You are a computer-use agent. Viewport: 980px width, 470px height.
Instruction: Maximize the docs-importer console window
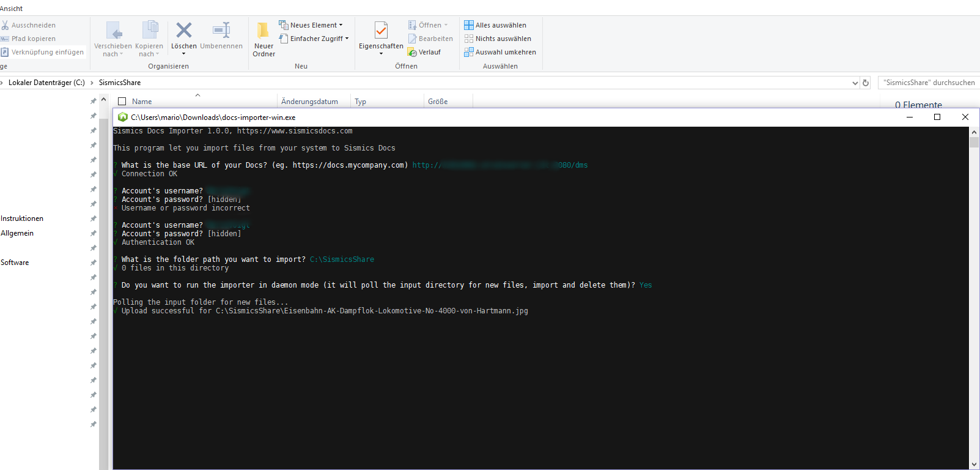coord(937,117)
